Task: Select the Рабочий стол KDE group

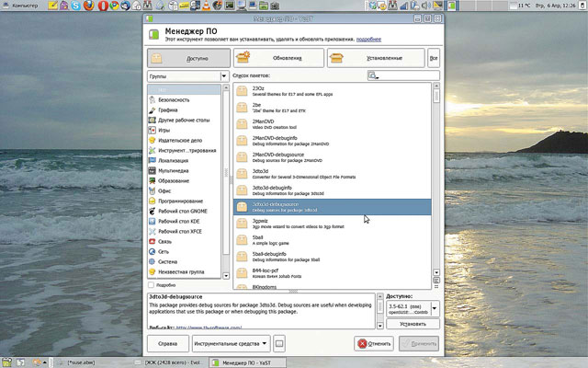Action: (184, 222)
